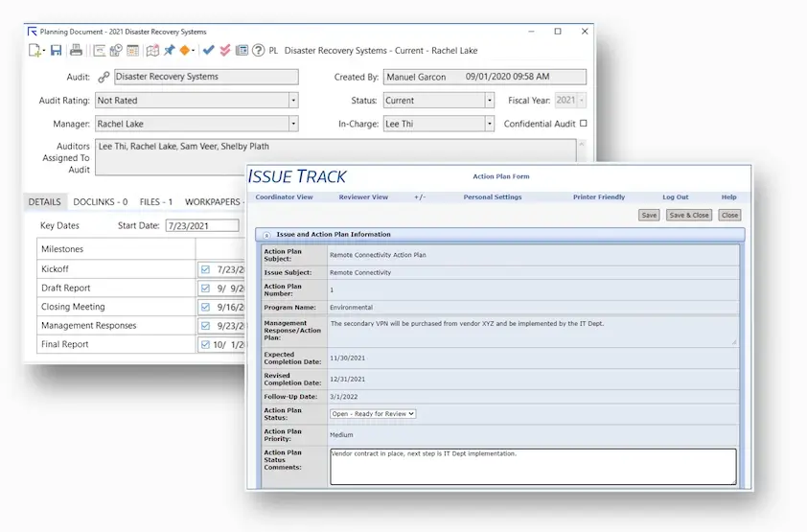Expand the Manager dropdown

pyautogui.click(x=293, y=124)
